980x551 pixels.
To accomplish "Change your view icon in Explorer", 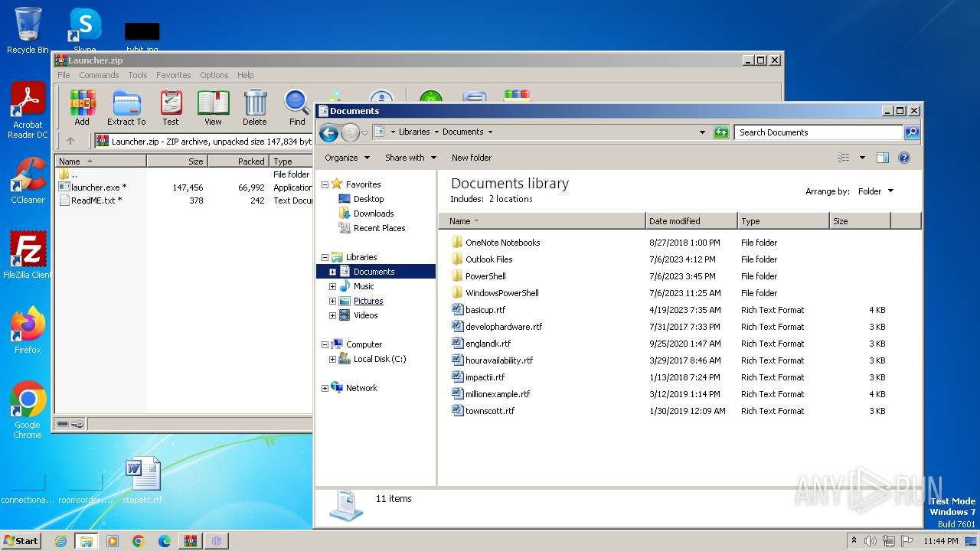I will click(x=843, y=158).
